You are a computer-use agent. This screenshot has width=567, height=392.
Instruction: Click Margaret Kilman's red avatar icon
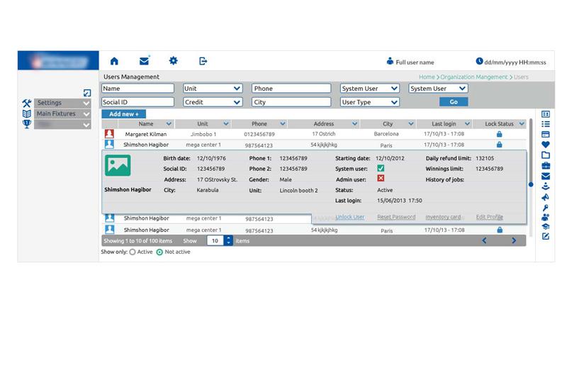click(109, 134)
